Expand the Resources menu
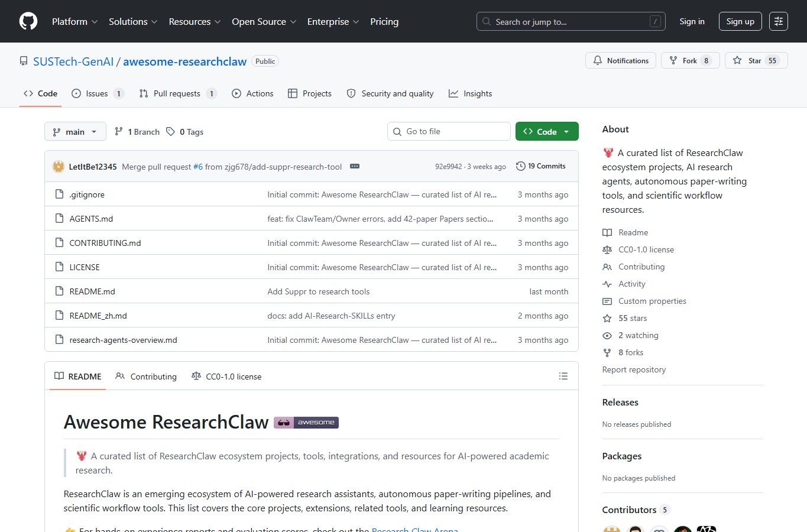Viewport: 807px width, 532px height. pyautogui.click(x=195, y=21)
